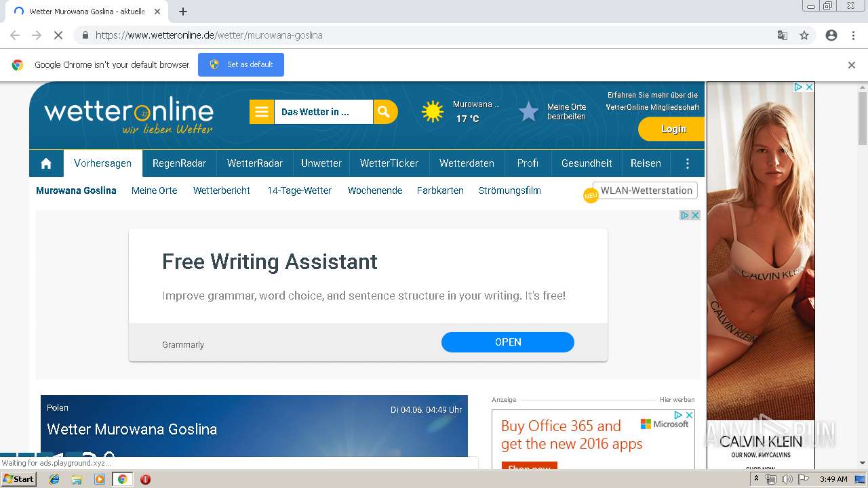Open the RegenRadar tab
The height and width of the screenshot is (488, 868).
click(x=179, y=163)
